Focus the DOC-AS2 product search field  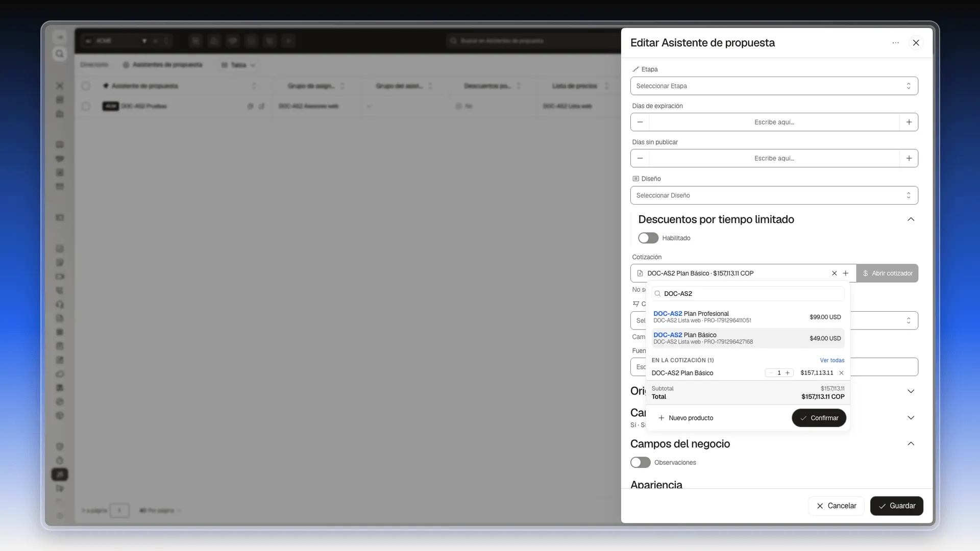point(748,294)
